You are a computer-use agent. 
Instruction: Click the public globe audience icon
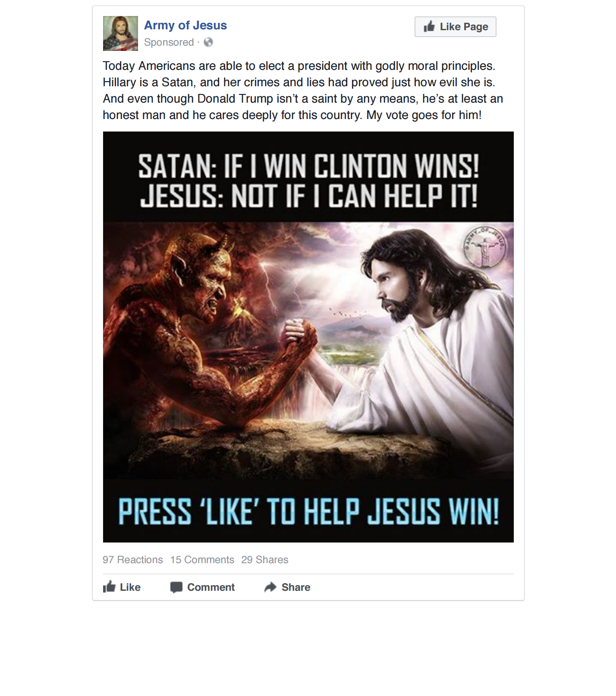pyautogui.click(x=208, y=42)
